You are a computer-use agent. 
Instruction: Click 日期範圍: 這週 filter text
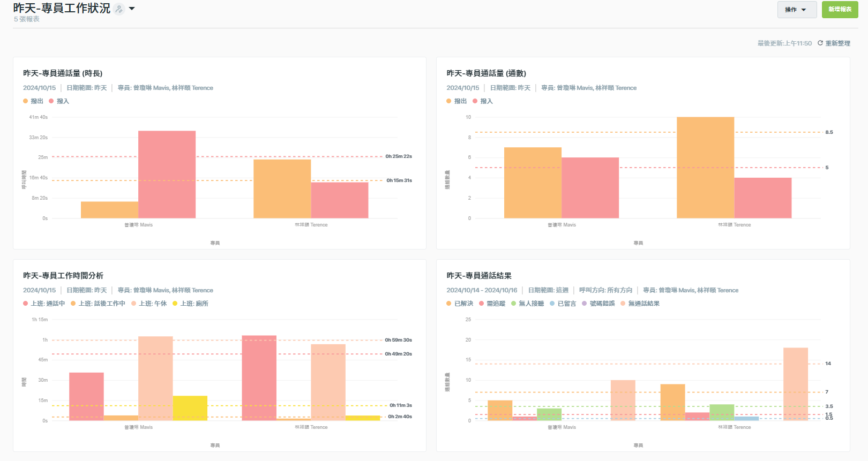(548, 290)
